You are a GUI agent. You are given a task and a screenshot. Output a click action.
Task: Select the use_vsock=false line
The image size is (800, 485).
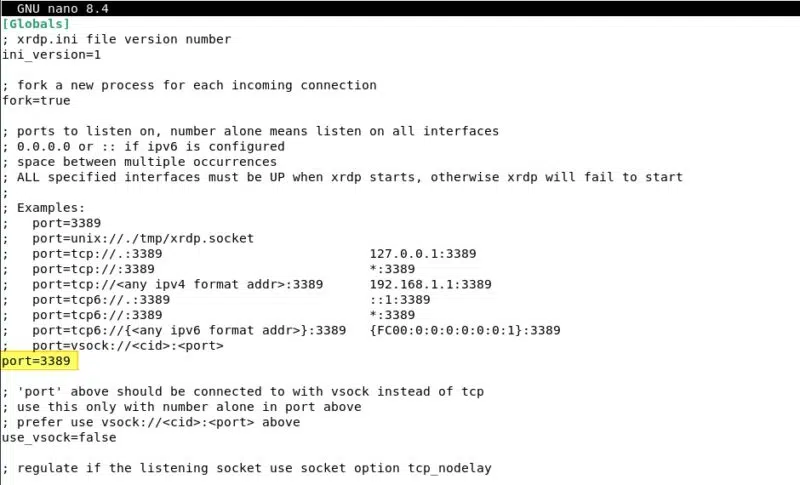pyautogui.click(x=59, y=437)
